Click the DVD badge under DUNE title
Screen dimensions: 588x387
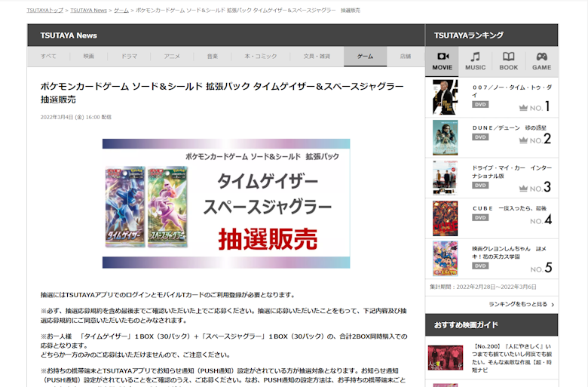480,137
